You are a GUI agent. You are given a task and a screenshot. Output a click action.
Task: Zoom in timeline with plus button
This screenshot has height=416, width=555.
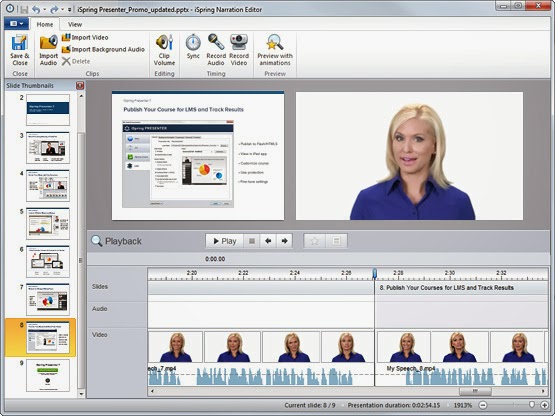[544, 405]
